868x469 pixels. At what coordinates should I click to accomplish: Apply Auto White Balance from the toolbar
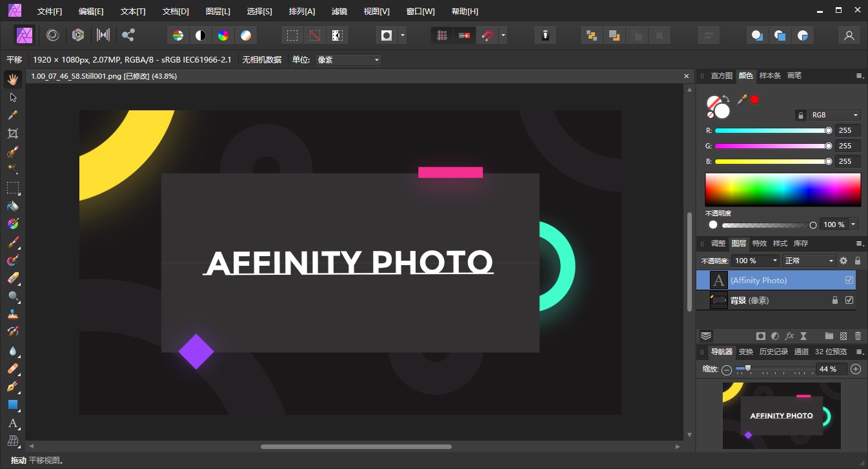click(246, 35)
